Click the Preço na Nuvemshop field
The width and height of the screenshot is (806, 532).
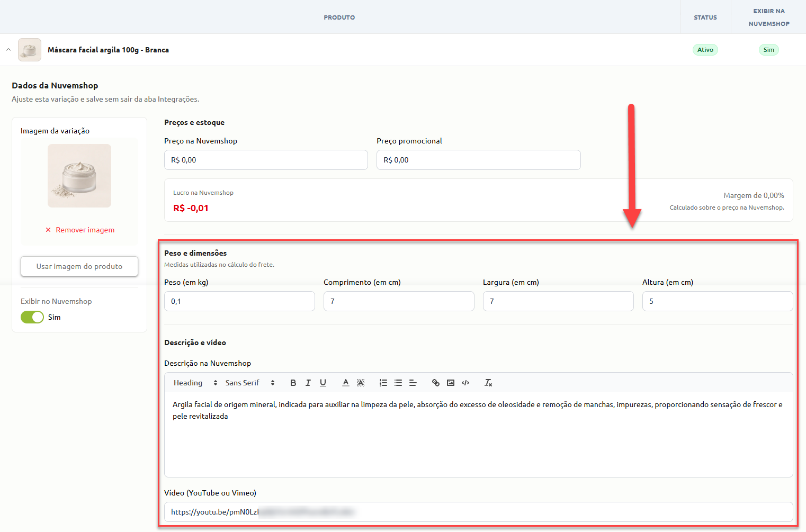(x=266, y=160)
